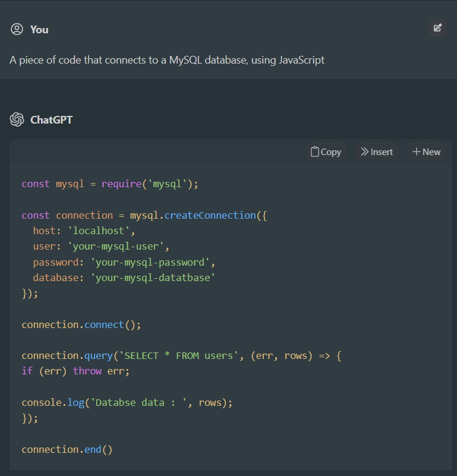Click the user avatar next to 'You'

click(x=17, y=29)
